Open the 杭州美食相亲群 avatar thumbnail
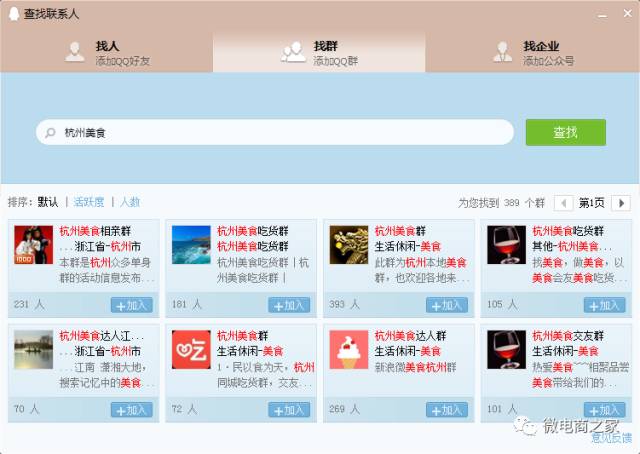The height and width of the screenshot is (454, 640). (x=33, y=245)
